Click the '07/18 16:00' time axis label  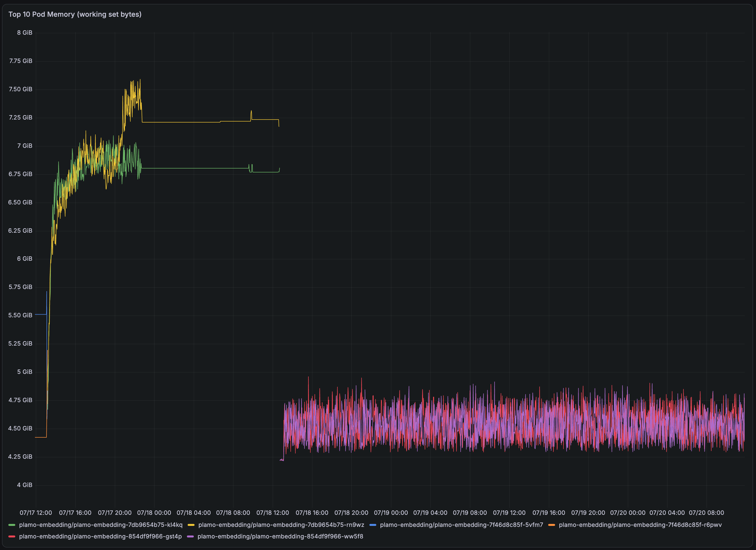coord(312,513)
